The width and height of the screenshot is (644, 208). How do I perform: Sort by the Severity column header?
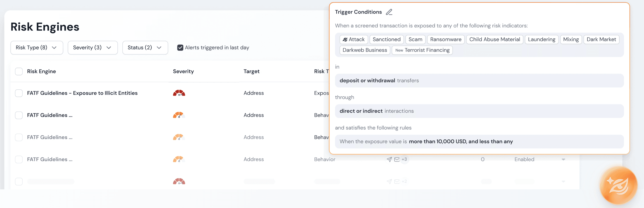(183, 71)
